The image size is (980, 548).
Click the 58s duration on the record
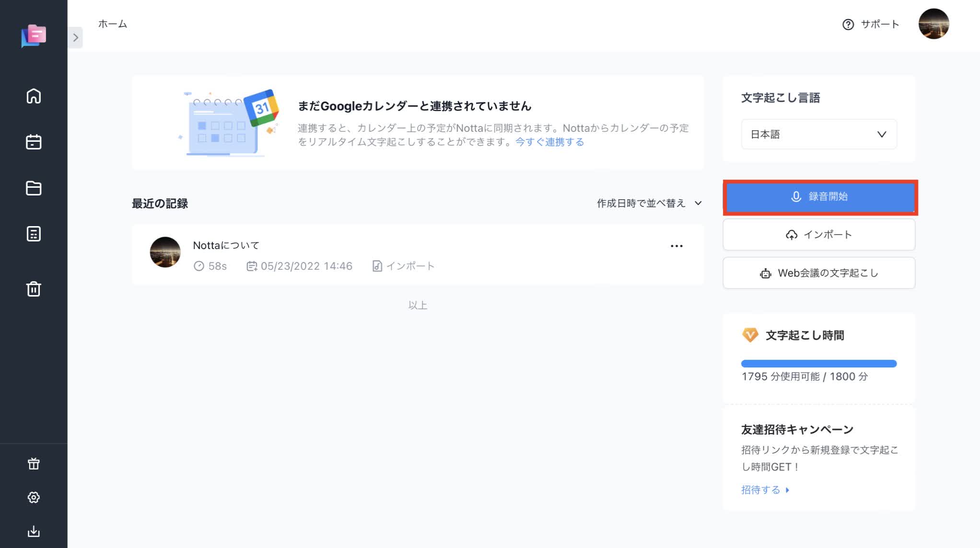pyautogui.click(x=210, y=266)
